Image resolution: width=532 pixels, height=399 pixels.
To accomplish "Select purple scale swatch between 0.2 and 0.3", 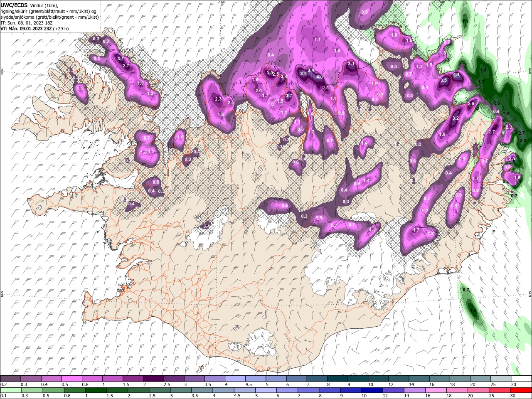I will click(10, 379).
